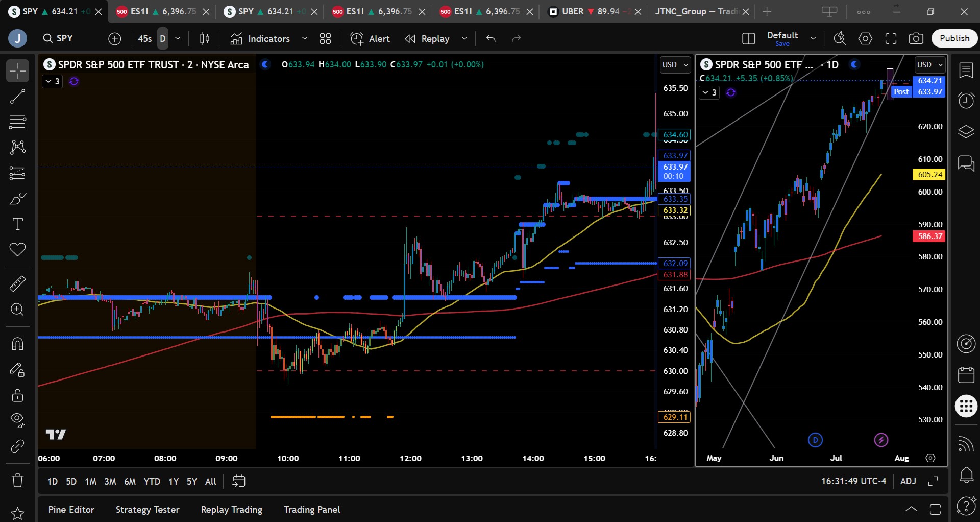Open the object tree layers panel

click(x=966, y=132)
